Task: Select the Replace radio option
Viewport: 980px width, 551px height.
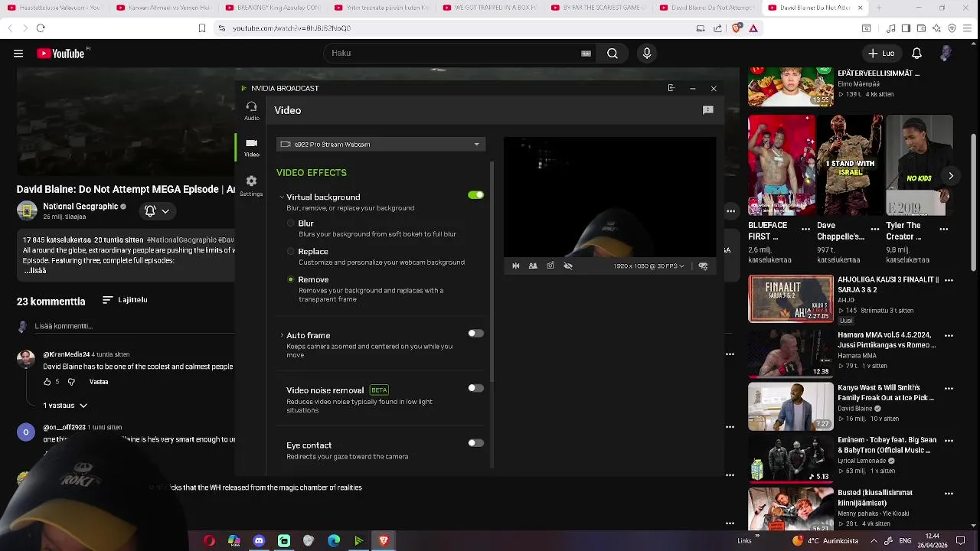Action: (291, 252)
